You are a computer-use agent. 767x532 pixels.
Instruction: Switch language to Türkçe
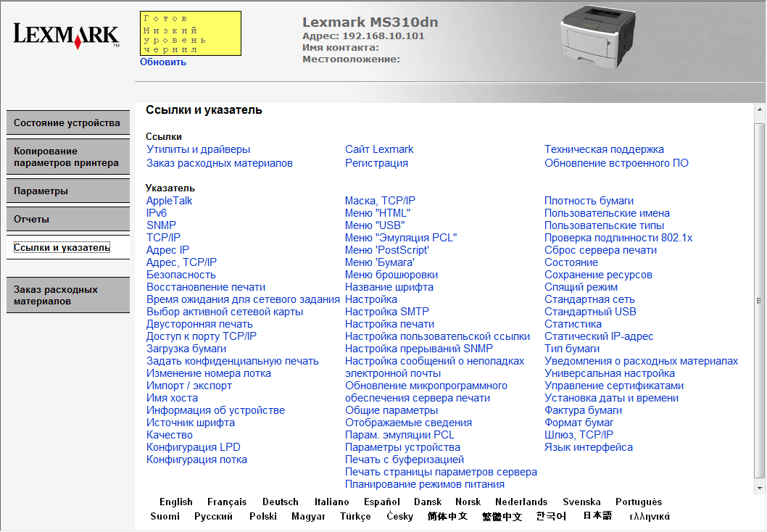356,516
